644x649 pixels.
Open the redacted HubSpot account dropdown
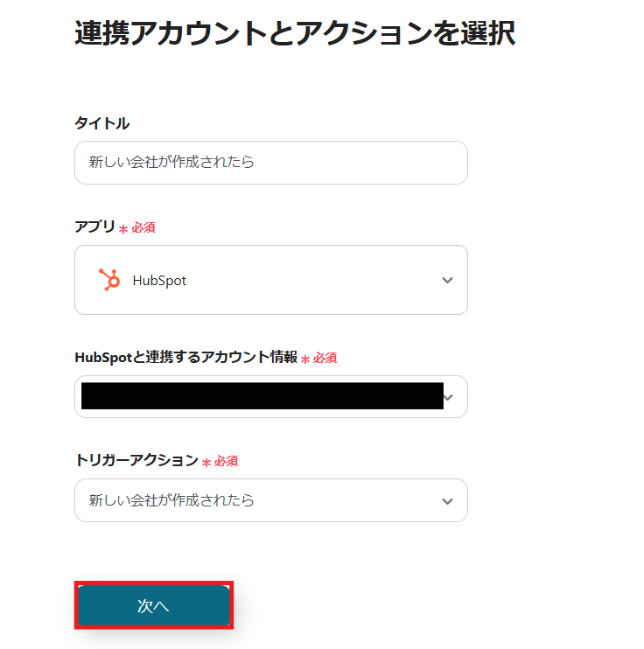tap(262, 397)
